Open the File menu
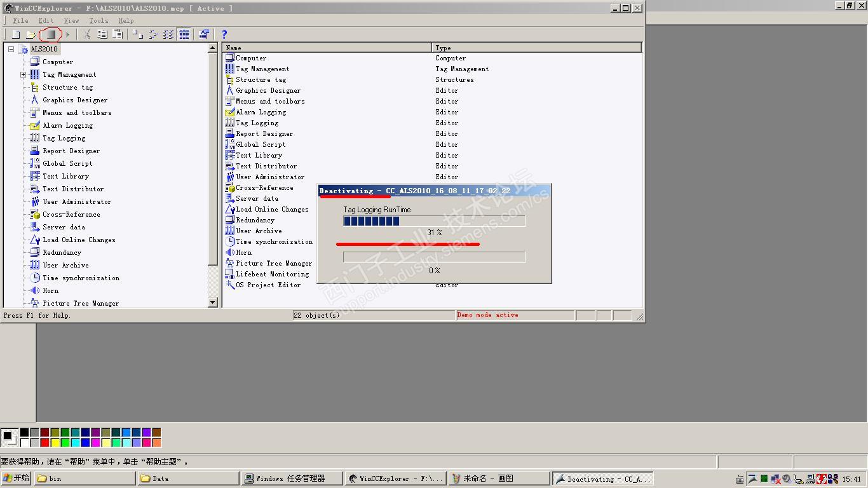868x488 pixels. tap(21, 20)
